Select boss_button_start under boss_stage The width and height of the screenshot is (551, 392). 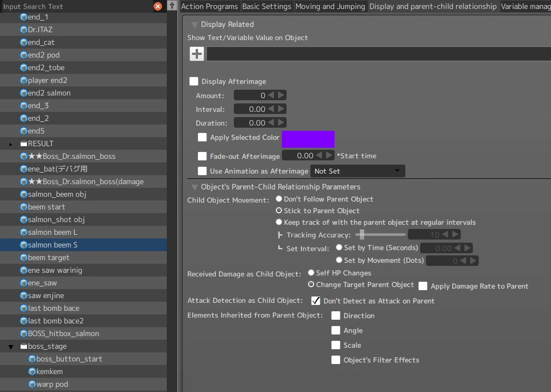83,359
